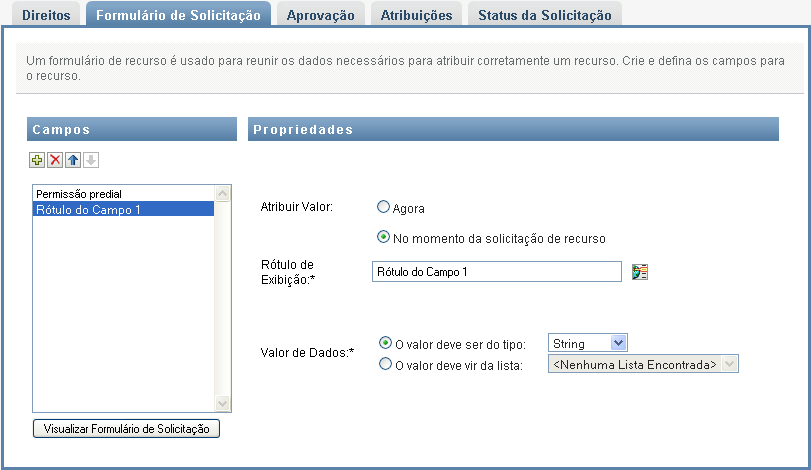
Task: Open localization icon beside Rótulo de Exibição
Action: point(640,272)
